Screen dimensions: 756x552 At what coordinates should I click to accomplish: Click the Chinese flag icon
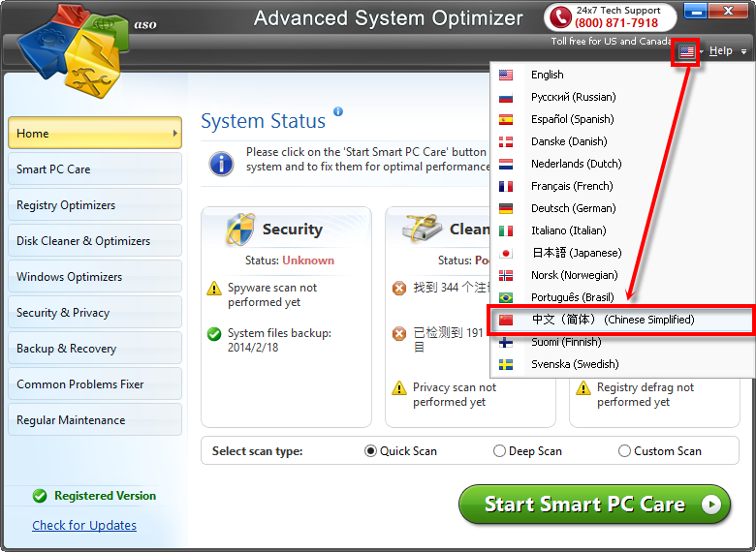(x=506, y=320)
